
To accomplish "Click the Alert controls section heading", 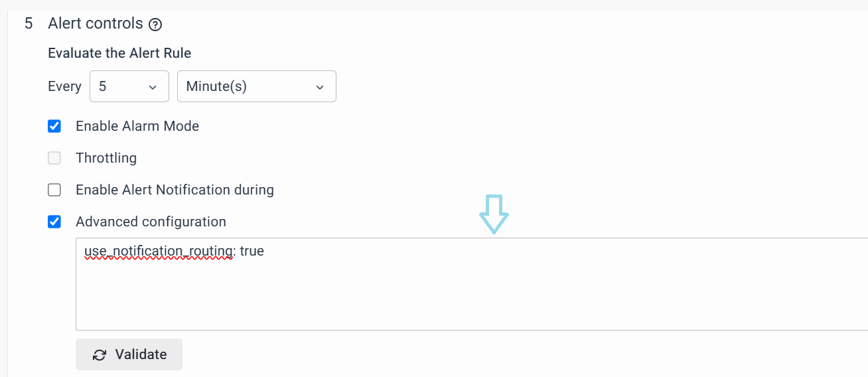I will point(96,24).
